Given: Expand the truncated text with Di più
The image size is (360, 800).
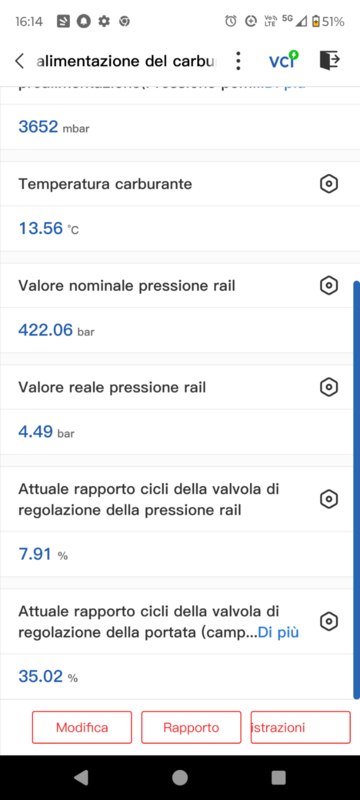Looking at the screenshot, I should pyautogui.click(x=278, y=633).
